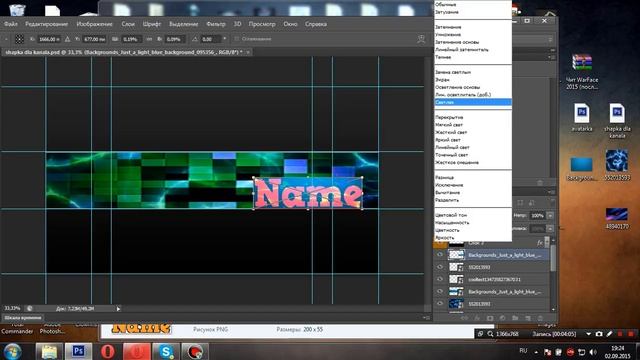The image size is (640, 360).
Task: Open the layers panel flyout menu
Action: 551,191
